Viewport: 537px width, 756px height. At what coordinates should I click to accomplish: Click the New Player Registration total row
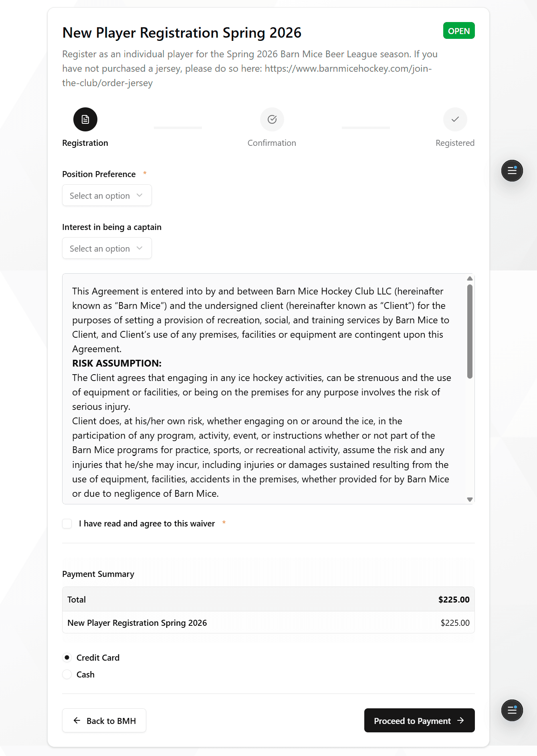tap(268, 623)
